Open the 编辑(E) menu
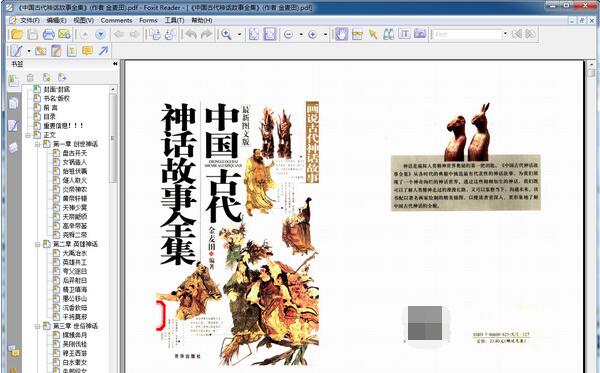 pyautogui.click(x=57, y=20)
